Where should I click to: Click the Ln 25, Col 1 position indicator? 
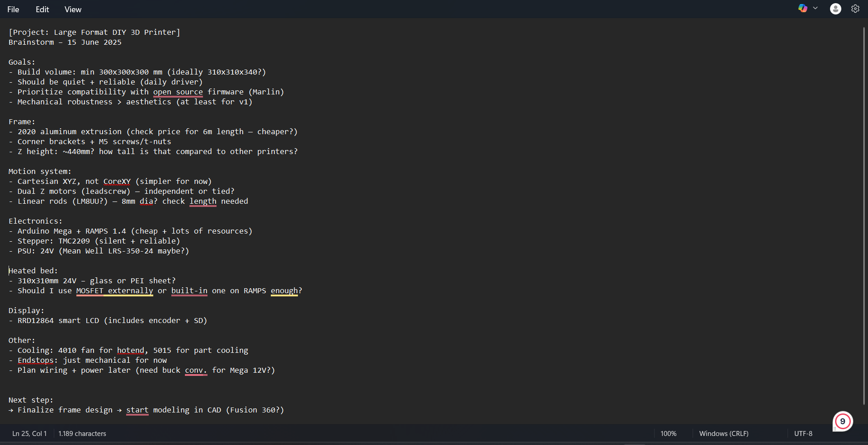(29, 434)
